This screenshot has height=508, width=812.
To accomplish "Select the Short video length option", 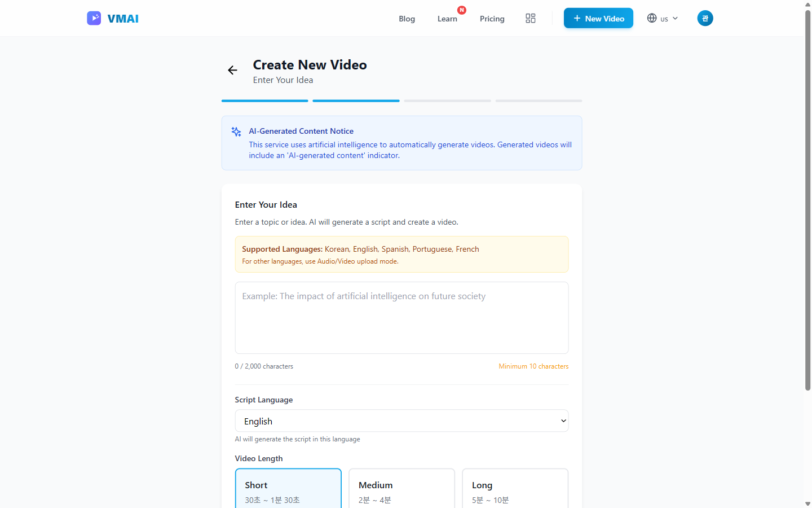I will (x=288, y=489).
